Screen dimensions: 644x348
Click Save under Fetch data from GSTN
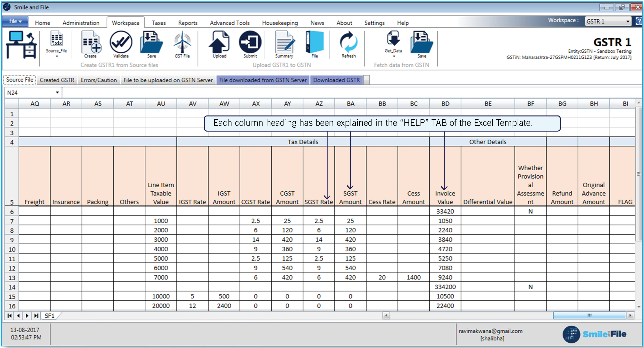pos(421,43)
